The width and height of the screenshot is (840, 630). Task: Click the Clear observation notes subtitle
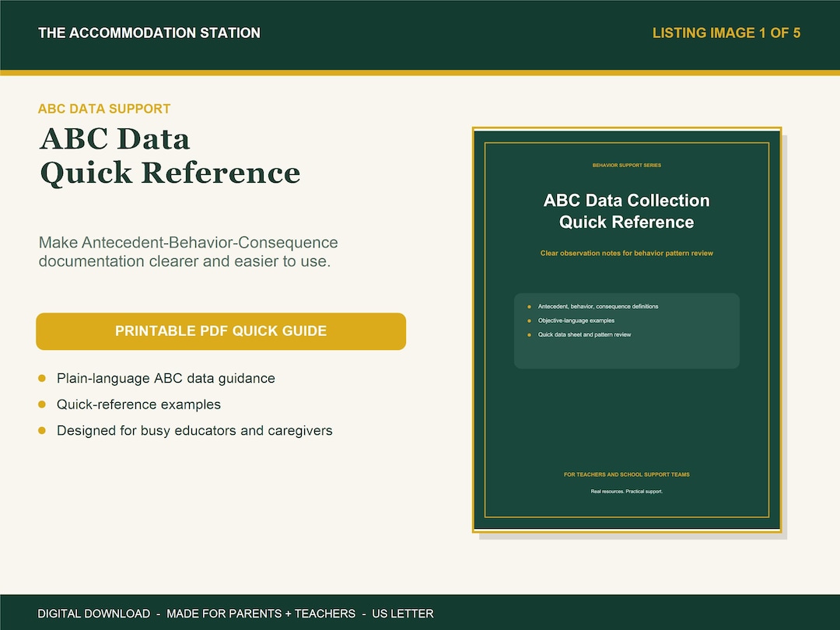pyautogui.click(x=627, y=253)
